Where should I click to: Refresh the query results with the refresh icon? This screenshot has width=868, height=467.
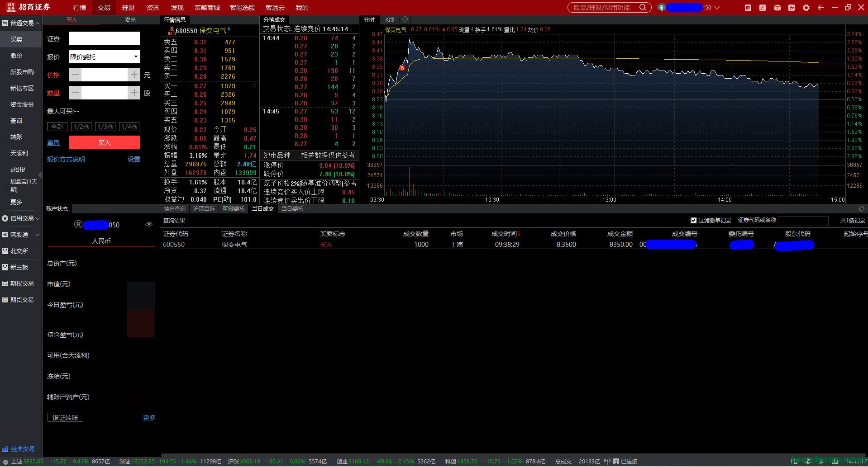coord(862,209)
